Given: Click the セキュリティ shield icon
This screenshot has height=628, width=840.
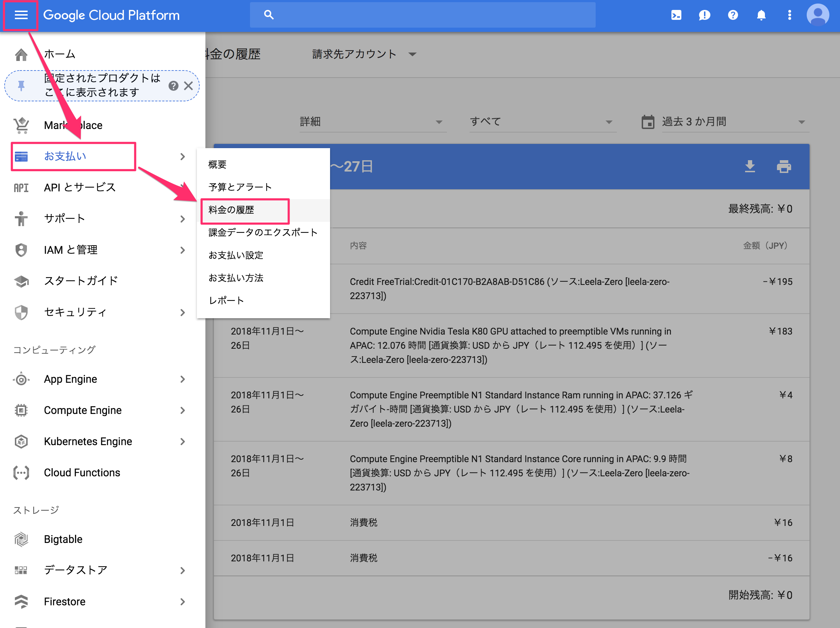Looking at the screenshot, I should [x=21, y=312].
